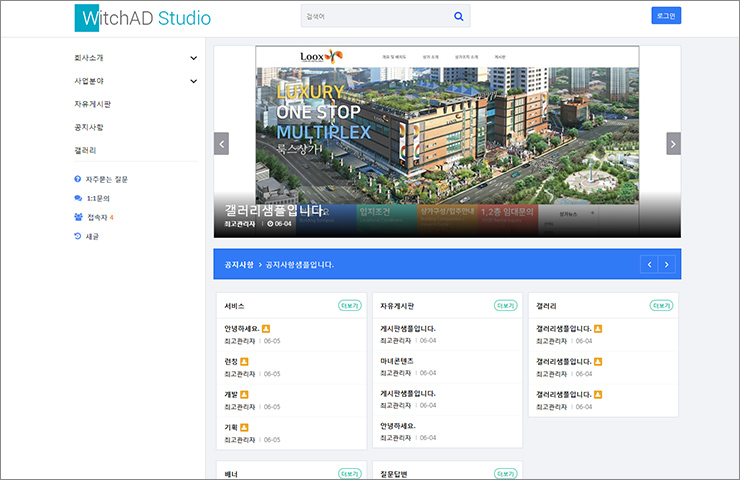Open the 접속자 visitors link

pyautogui.click(x=97, y=217)
